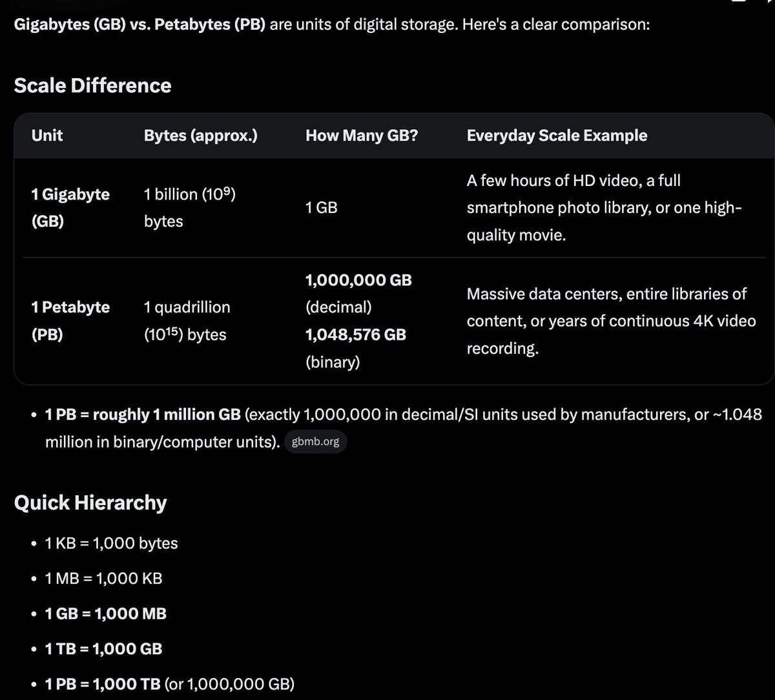Click the 'Gigabytes (GB) vs. Petabytes (PB)' intro text

[x=139, y=26]
